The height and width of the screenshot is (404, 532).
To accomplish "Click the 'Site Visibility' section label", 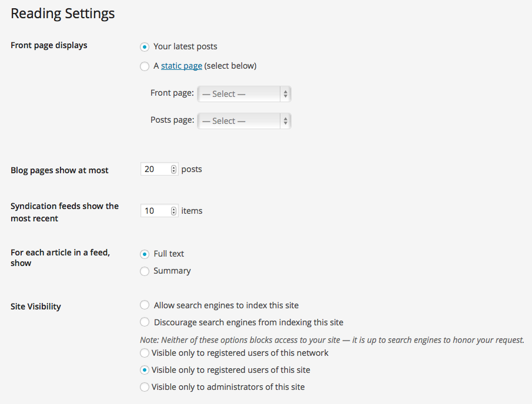I will [36, 307].
